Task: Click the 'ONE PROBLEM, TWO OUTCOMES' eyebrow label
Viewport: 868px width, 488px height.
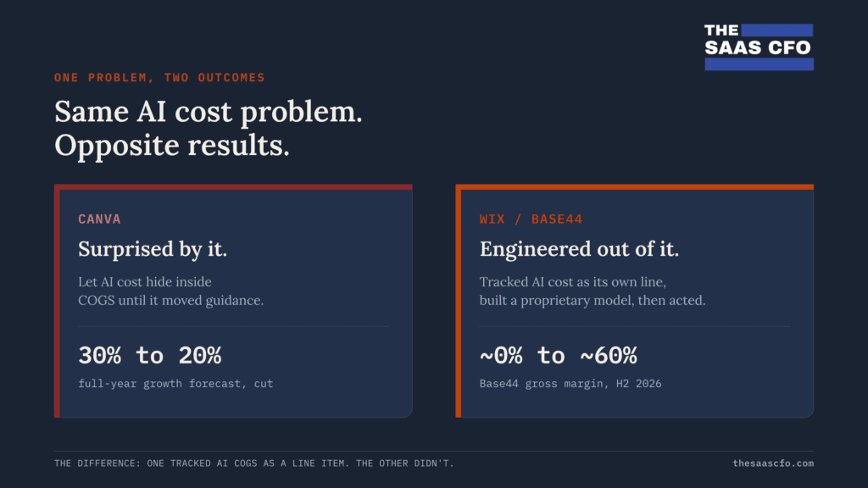Action: (159, 77)
